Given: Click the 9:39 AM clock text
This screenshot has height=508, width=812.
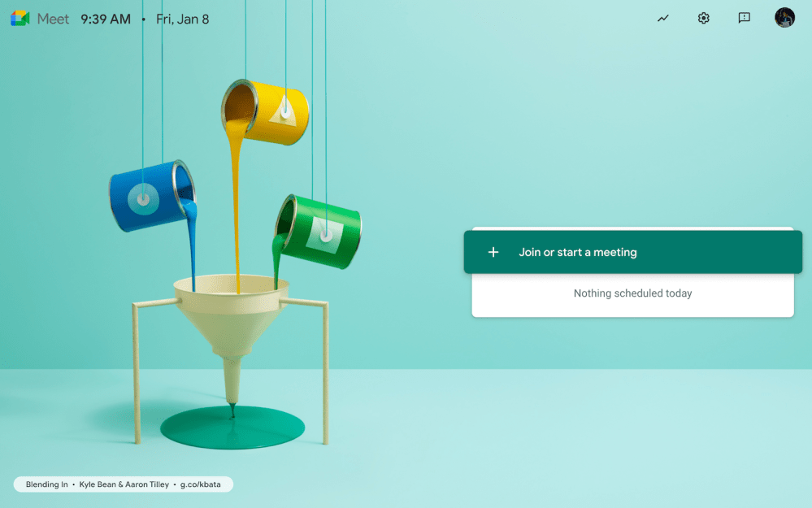Looking at the screenshot, I should click(106, 19).
